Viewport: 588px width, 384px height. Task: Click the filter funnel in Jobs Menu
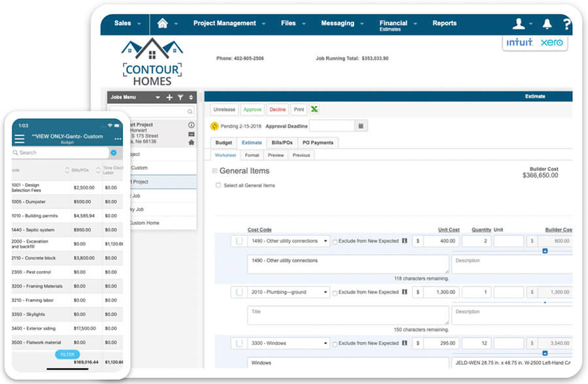click(180, 97)
